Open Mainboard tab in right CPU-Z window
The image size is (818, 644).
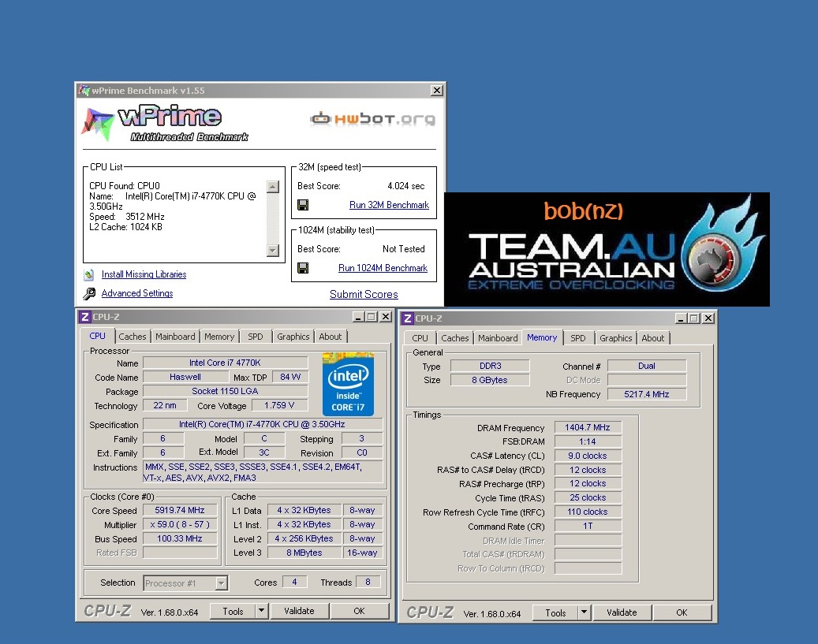tap(498, 338)
